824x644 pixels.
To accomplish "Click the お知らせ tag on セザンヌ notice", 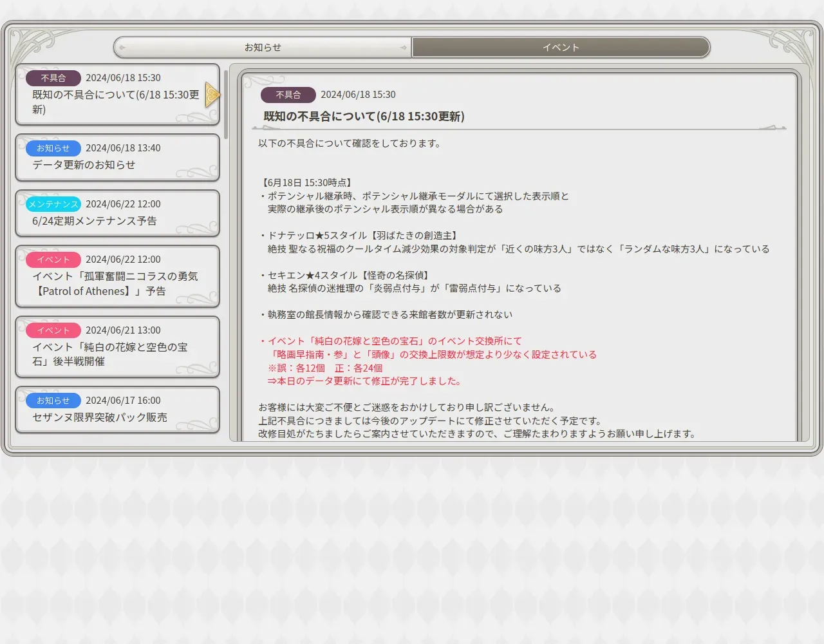I will tap(53, 401).
